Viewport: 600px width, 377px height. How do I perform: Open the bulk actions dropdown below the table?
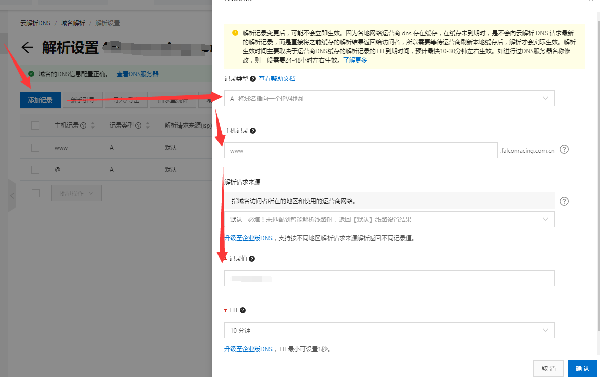click(77, 193)
